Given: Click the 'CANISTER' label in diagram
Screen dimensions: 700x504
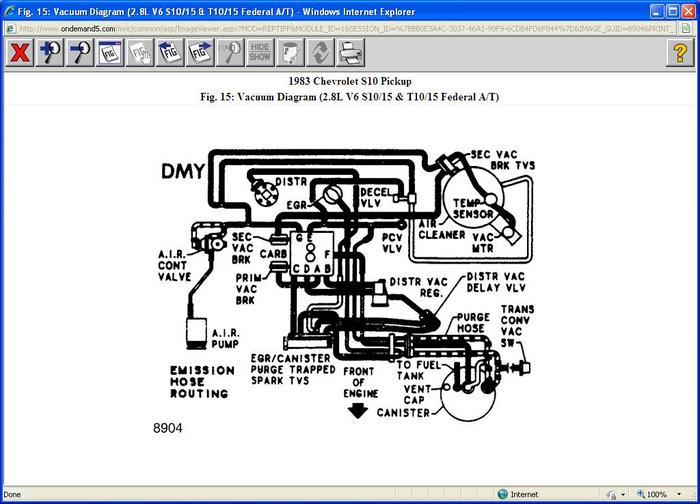Looking at the screenshot, I should click(x=403, y=412).
